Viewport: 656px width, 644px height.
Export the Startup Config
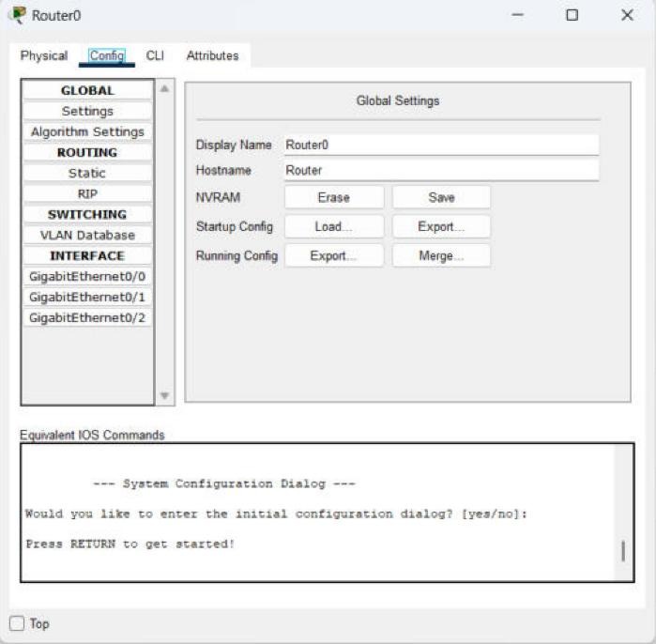(x=441, y=226)
